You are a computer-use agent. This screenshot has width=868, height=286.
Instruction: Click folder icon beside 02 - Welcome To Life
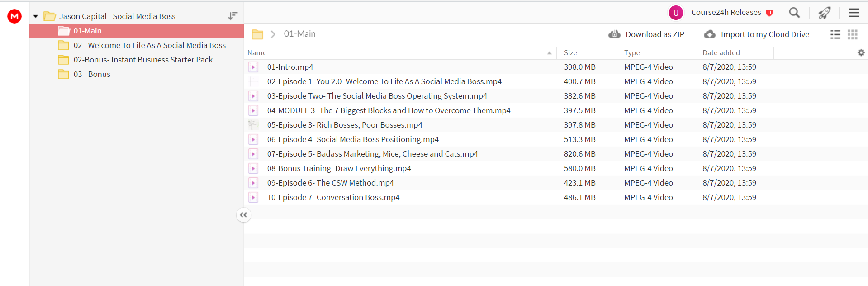pos(63,45)
